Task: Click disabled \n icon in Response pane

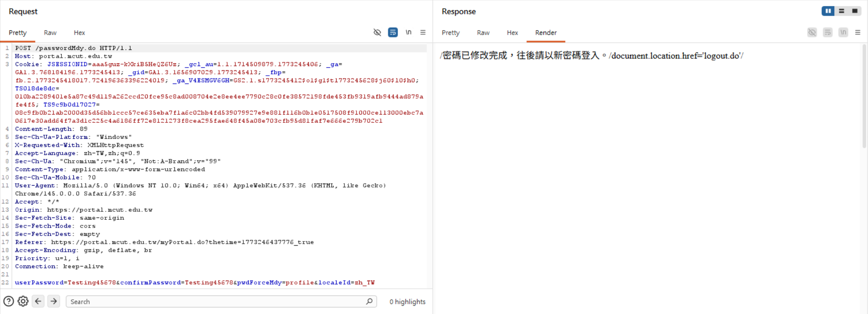Action: coord(844,32)
